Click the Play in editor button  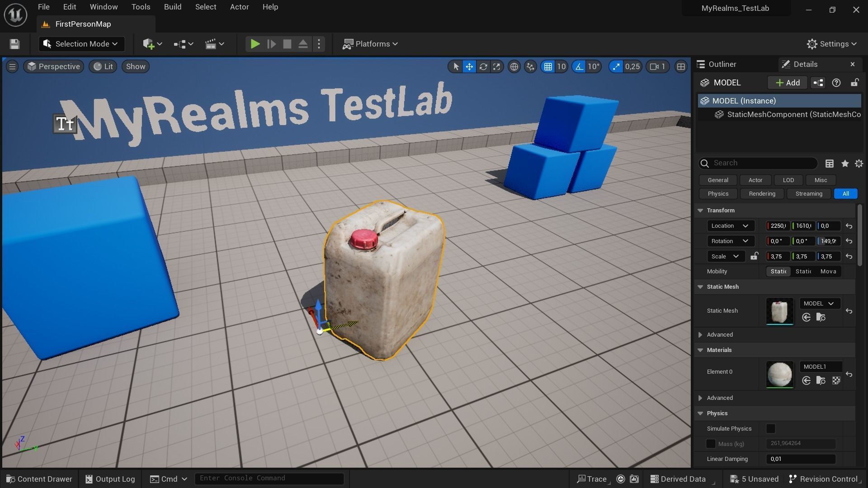pos(255,44)
